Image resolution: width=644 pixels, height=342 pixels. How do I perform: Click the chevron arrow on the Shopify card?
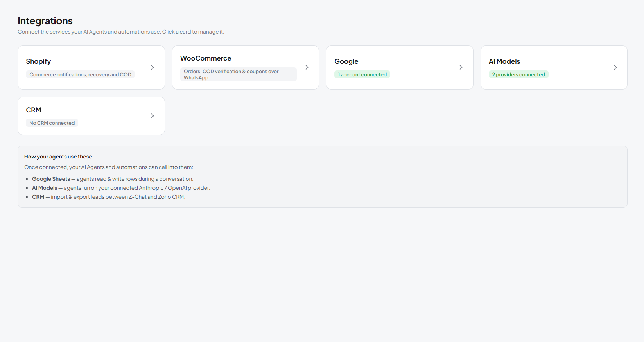(152, 67)
